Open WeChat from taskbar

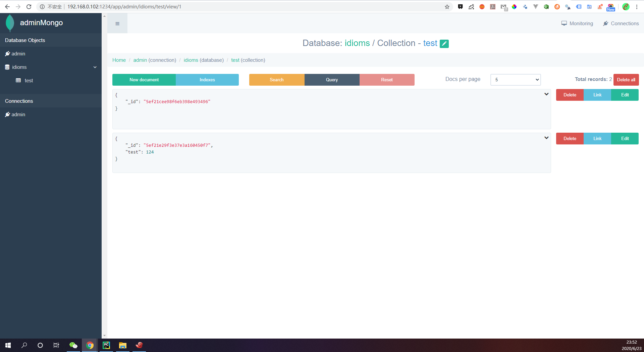(x=73, y=345)
